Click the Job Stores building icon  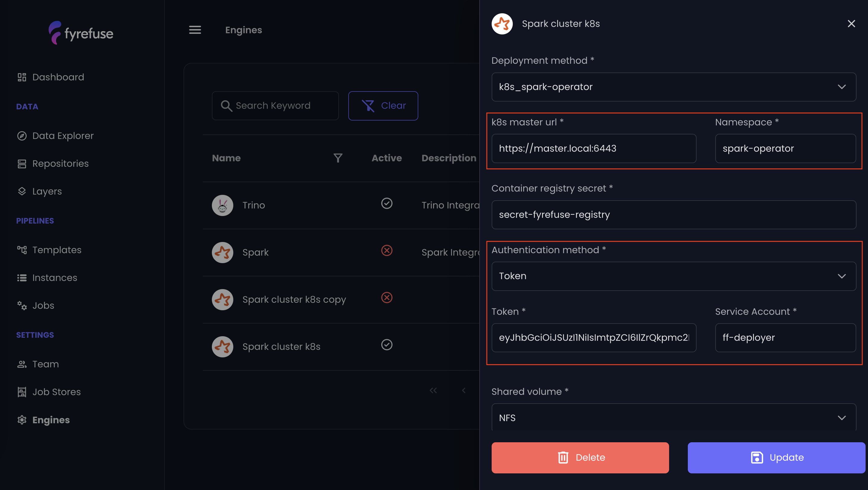point(22,392)
